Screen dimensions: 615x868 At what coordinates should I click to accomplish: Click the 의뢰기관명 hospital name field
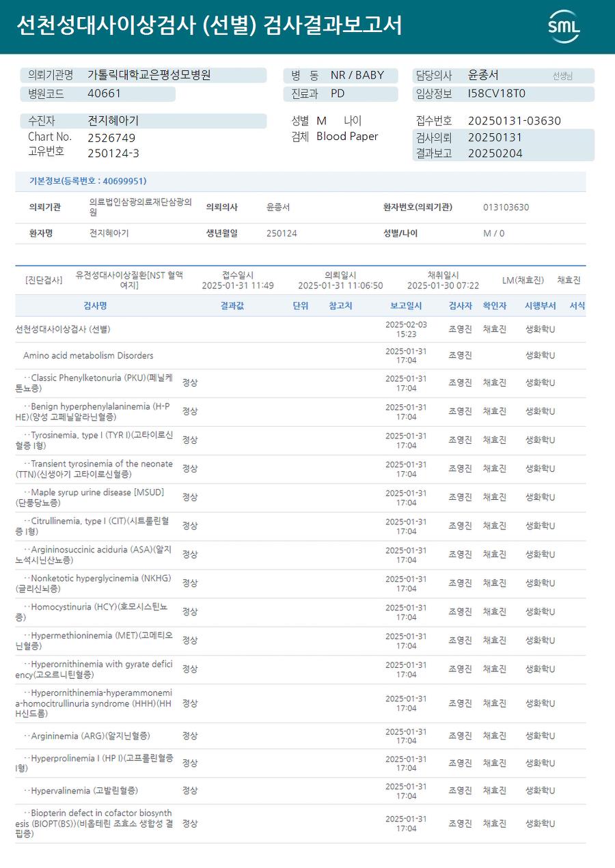point(143,75)
